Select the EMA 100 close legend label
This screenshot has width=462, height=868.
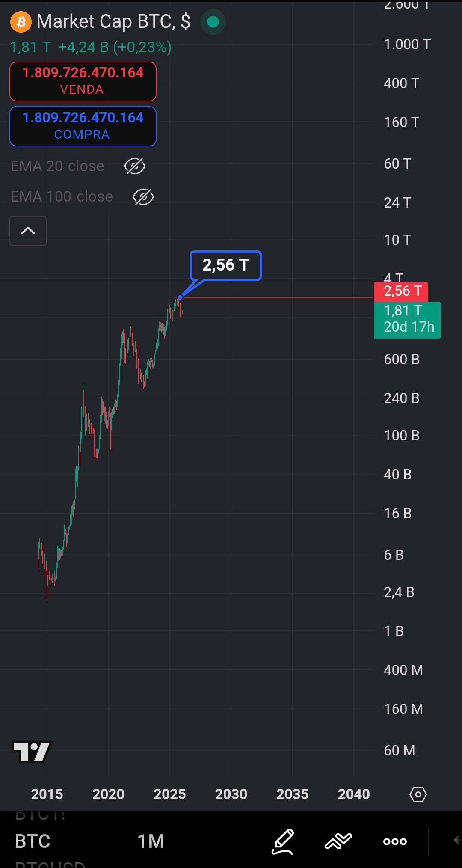(62, 197)
